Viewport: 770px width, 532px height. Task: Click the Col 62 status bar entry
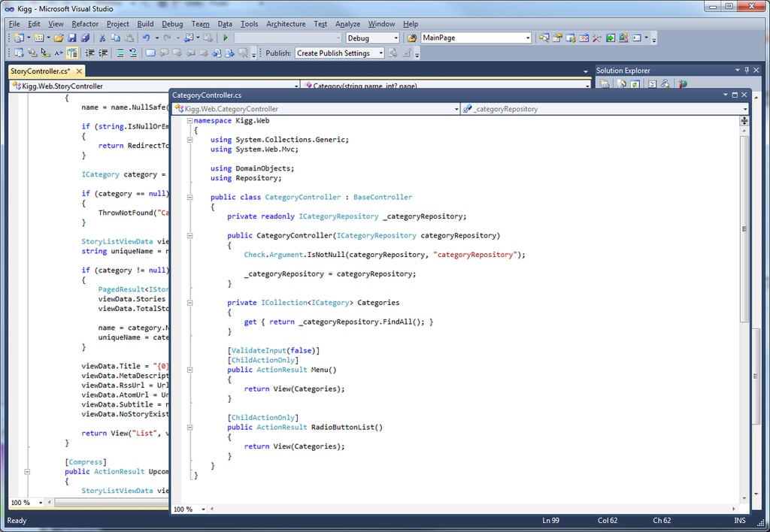coord(608,520)
